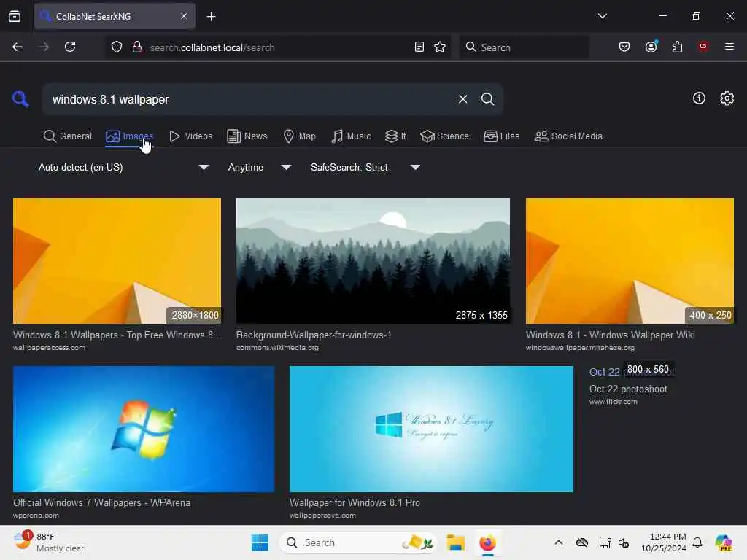Open the 2880×1800 orange wallpaper thumbnail
This screenshot has height=560, width=747.
pos(117,261)
